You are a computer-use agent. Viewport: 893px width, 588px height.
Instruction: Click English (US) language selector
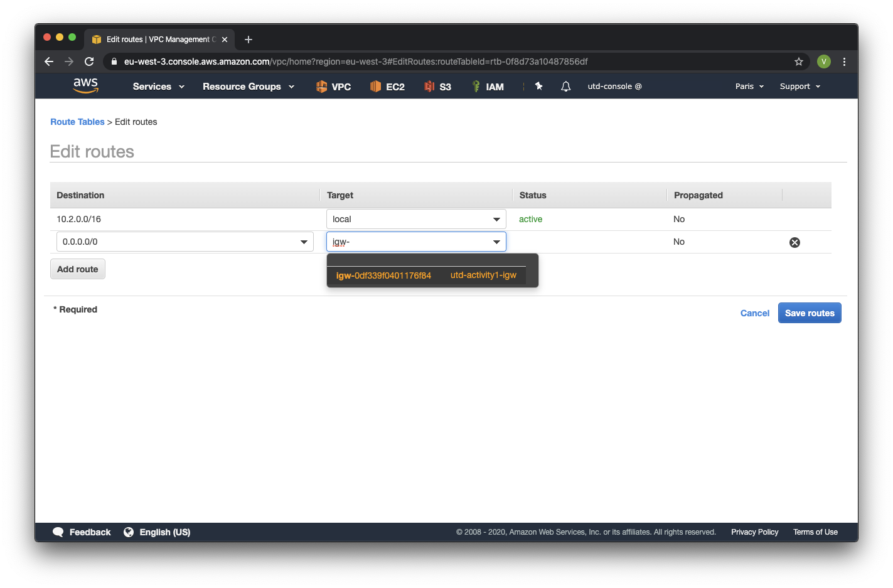164,532
